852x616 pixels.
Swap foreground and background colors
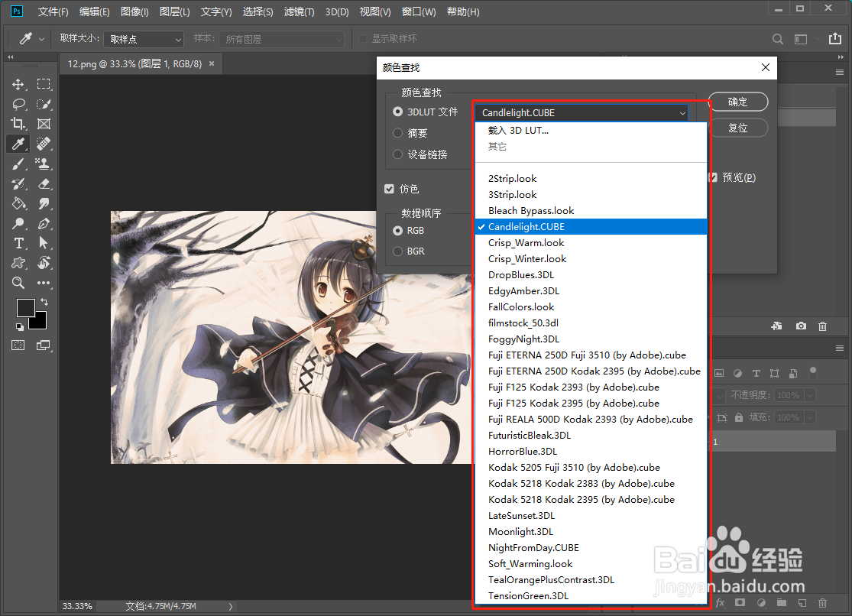pyautogui.click(x=44, y=302)
